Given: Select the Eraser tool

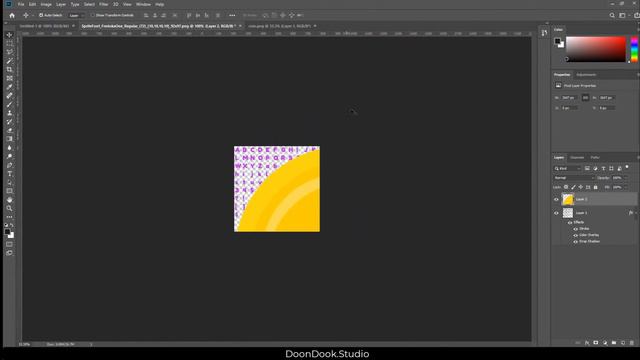Looking at the screenshot, I should coord(9,130).
